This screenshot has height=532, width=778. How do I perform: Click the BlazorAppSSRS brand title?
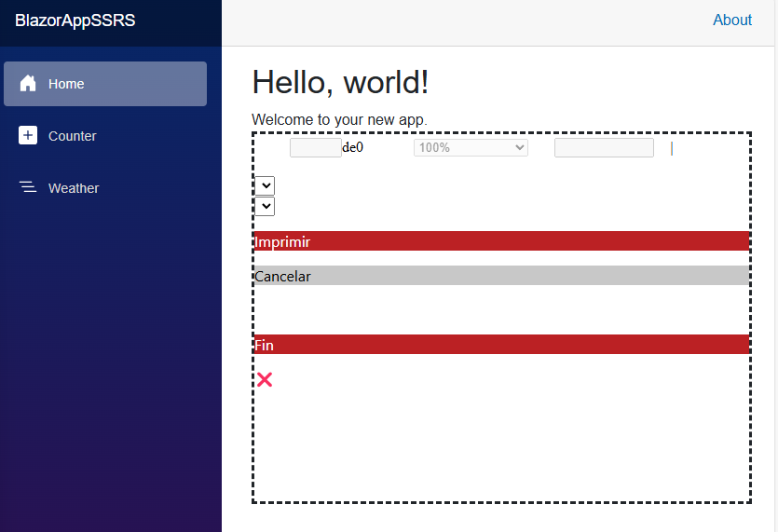(x=75, y=20)
